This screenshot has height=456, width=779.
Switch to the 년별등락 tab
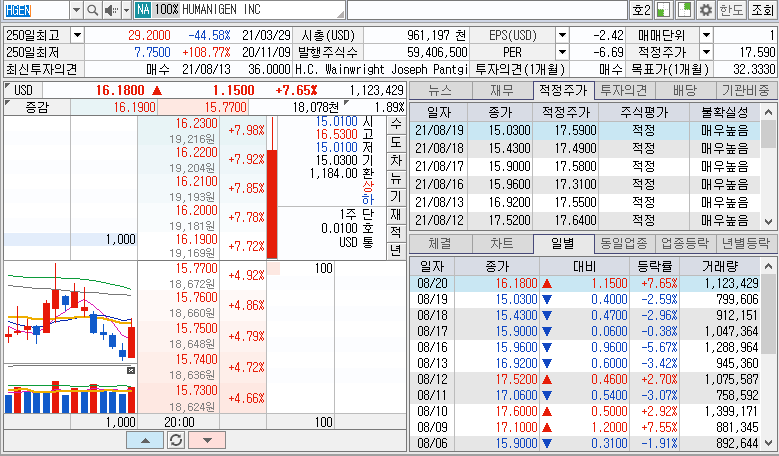[x=746, y=243]
